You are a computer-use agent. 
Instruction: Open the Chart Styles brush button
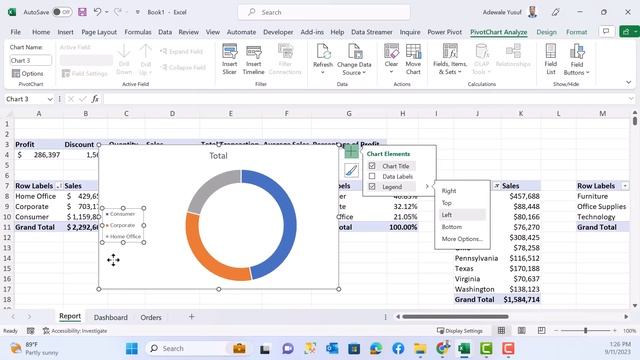click(351, 170)
